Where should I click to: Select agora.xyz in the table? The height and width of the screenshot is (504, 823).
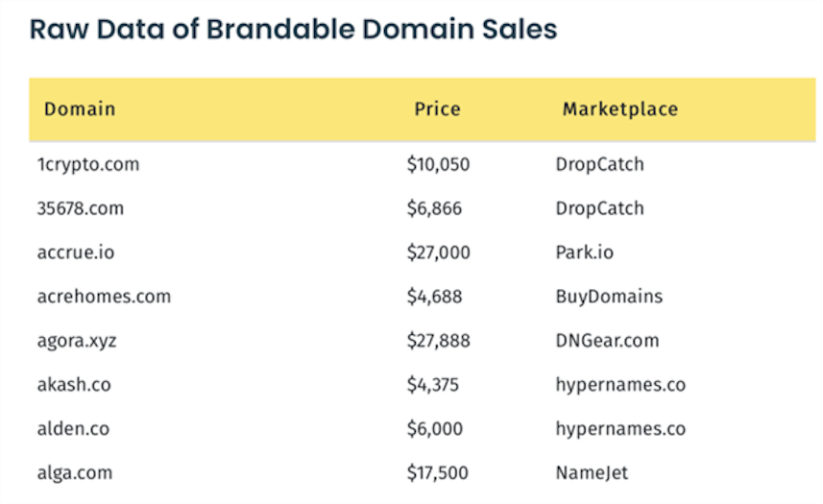pyautogui.click(x=76, y=341)
